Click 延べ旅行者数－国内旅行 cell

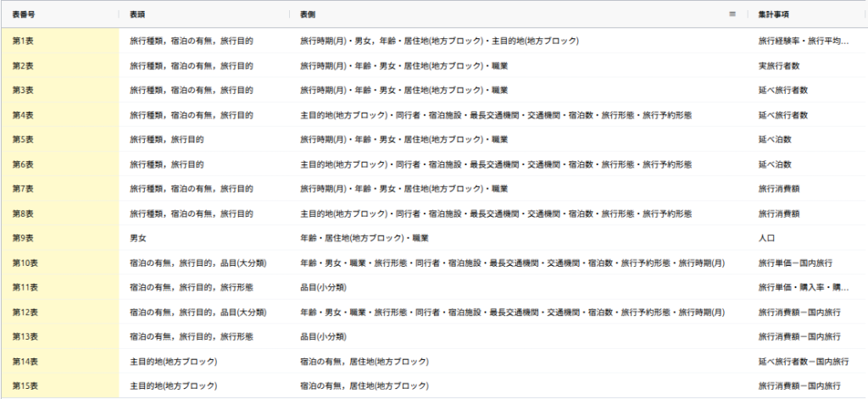click(x=803, y=361)
